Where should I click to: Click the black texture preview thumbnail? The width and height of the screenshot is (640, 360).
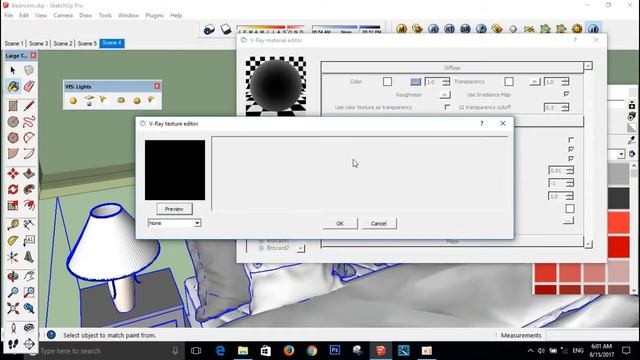175,170
